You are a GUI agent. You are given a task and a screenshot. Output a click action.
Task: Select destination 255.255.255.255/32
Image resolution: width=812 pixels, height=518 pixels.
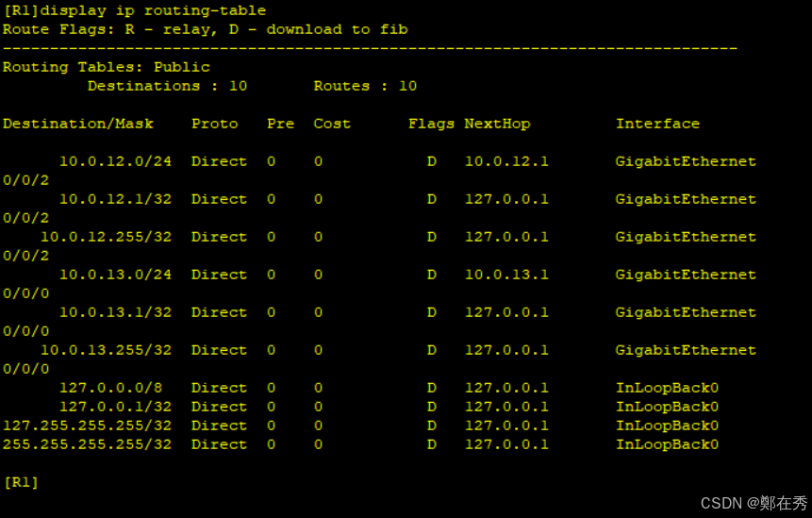click(x=87, y=444)
